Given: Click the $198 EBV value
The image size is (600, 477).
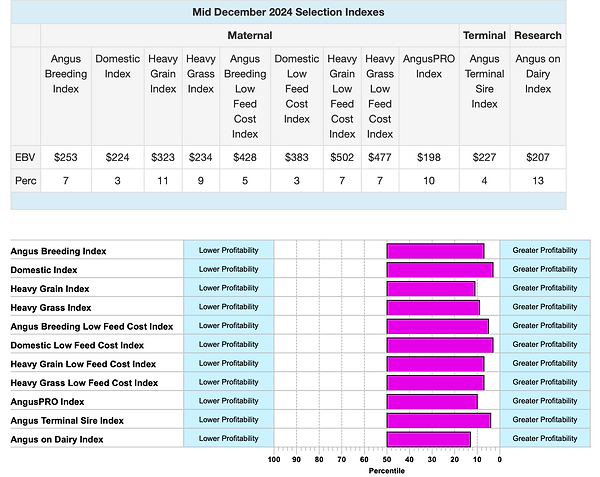Looking at the screenshot, I should pyautogui.click(x=429, y=157).
